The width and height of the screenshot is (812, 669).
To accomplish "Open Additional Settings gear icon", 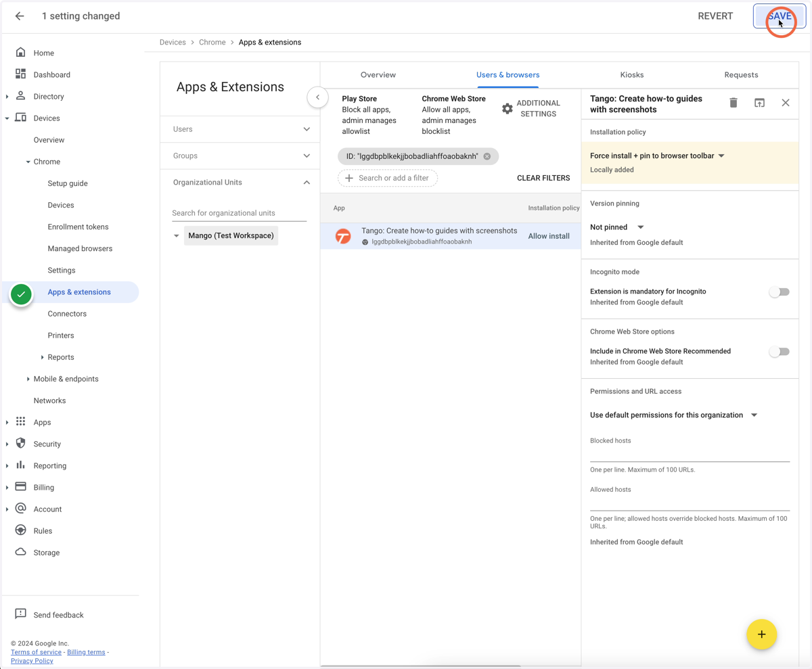I will pos(507,108).
